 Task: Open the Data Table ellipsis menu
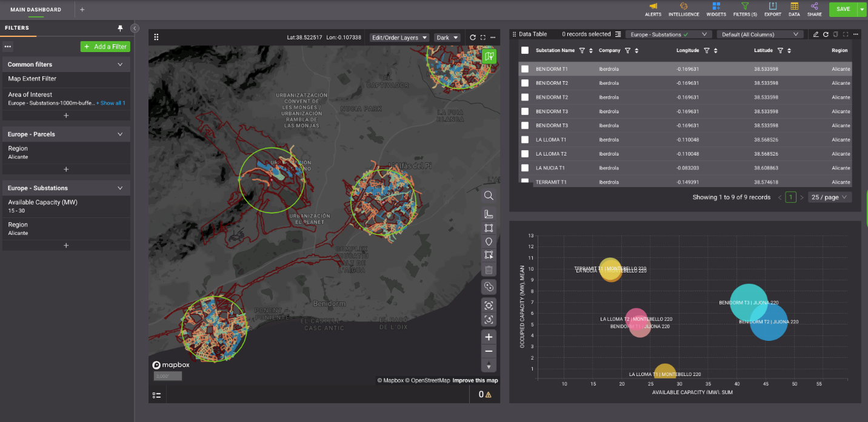856,34
